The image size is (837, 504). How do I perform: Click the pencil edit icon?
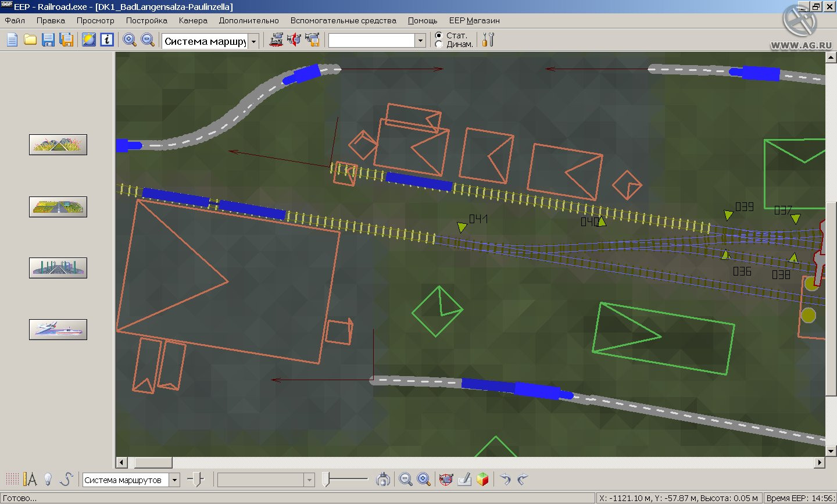pyautogui.click(x=464, y=480)
